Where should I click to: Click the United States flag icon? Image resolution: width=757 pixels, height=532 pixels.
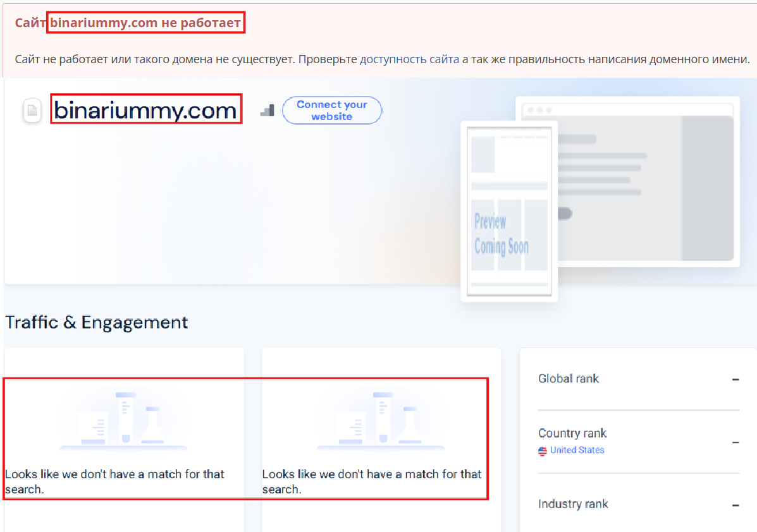[x=543, y=450]
